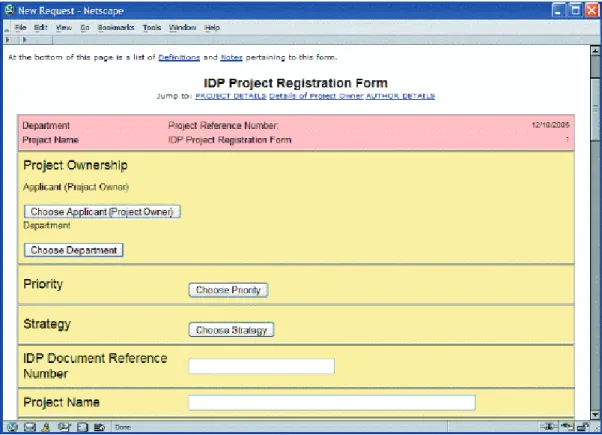Jump to AUTHOR DETAILS link
602x435 pixels.
(400, 96)
